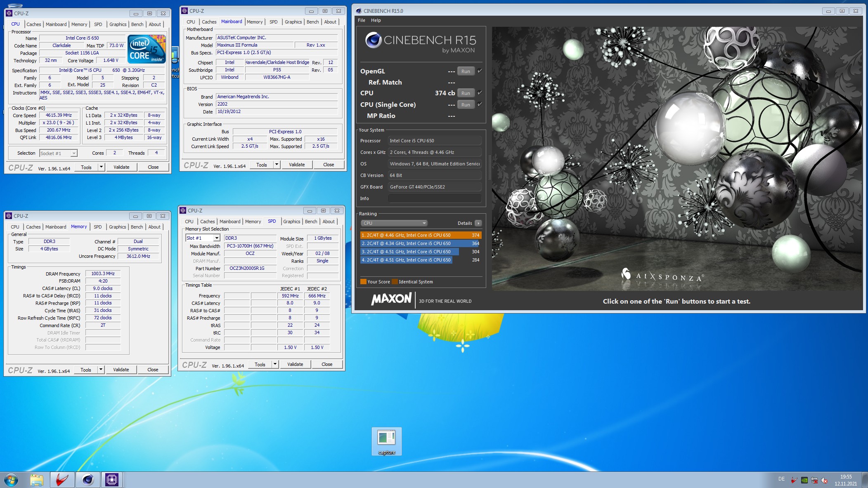Select ranking entry 1 at 4.46 GHz
The image size is (868, 488).
[421, 235]
